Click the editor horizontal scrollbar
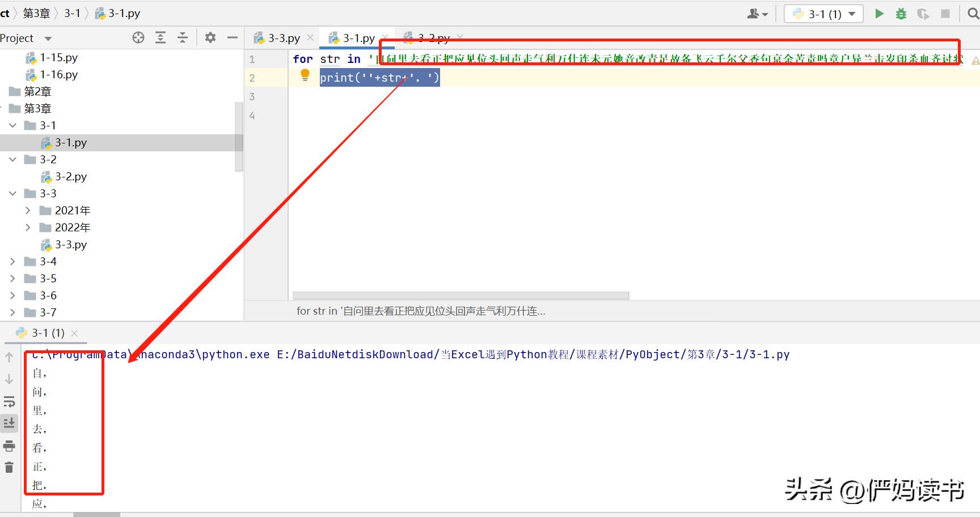The image size is (980, 517). [x=461, y=295]
